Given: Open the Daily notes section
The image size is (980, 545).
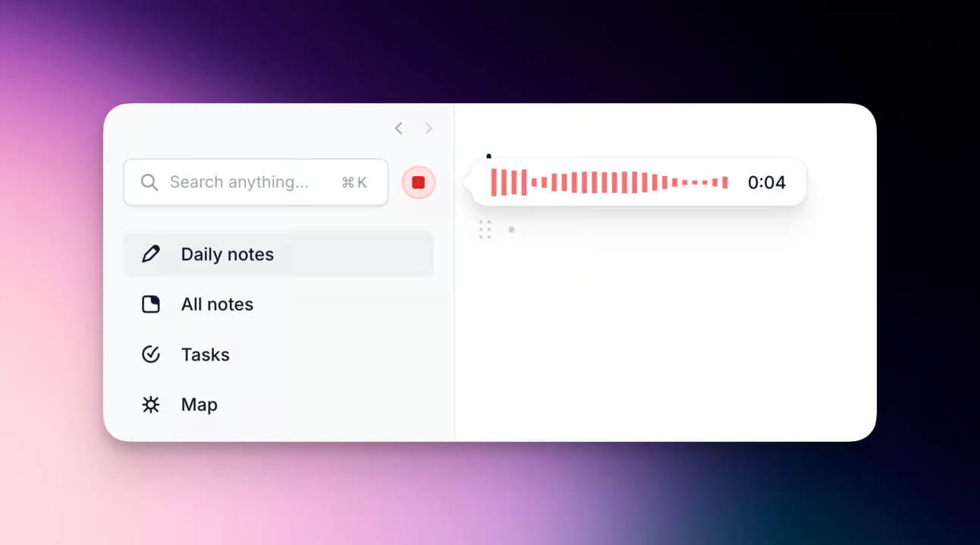Looking at the screenshot, I should pyautogui.click(x=227, y=254).
